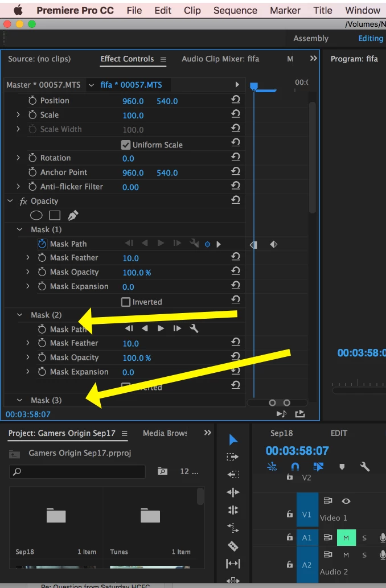Select the free draw bezier pen mask tool
Image resolution: width=386 pixels, height=588 pixels.
[73, 215]
